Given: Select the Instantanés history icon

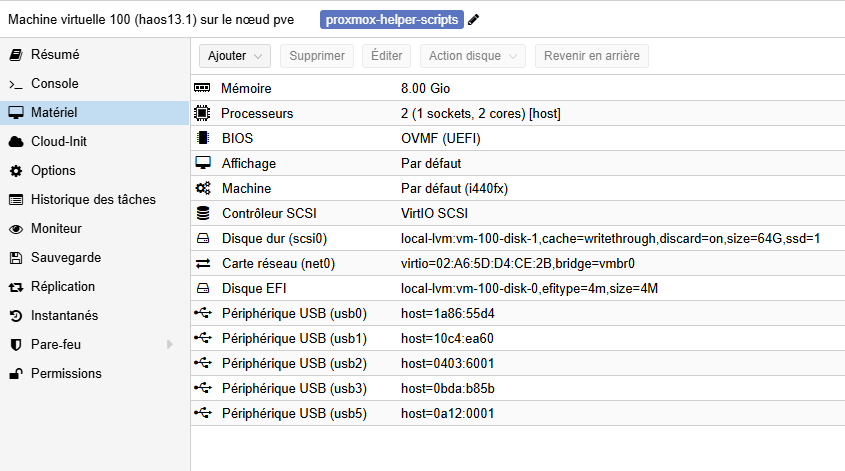Looking at the screenshot, I should 16,316.
